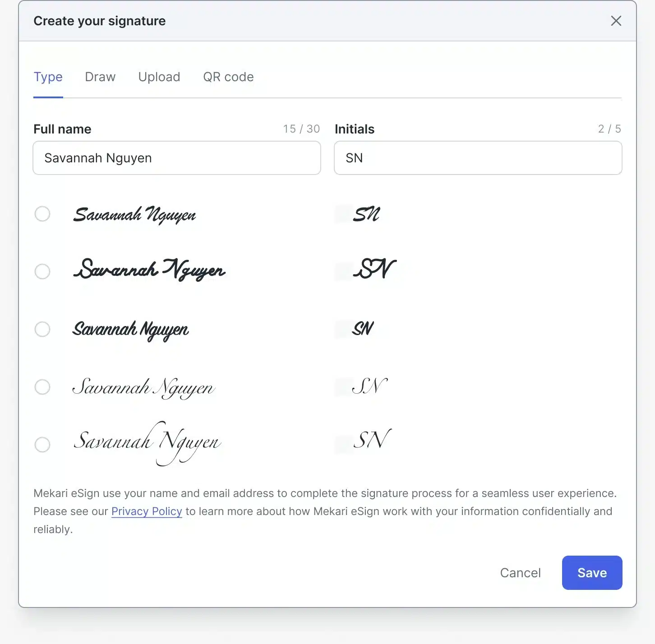
Task: Close the signature creation dialog
Action: coord(616,21)
